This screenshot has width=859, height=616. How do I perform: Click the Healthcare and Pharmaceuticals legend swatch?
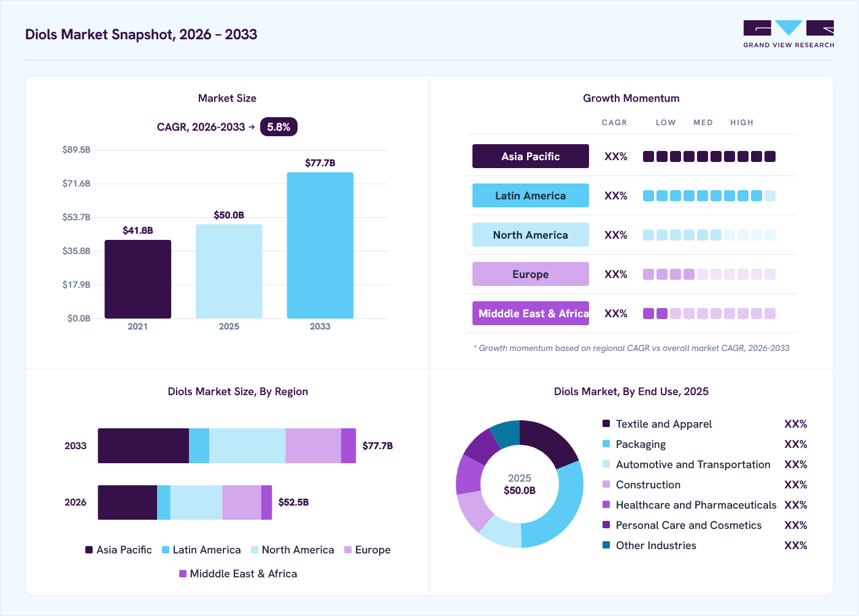coord(606,504)
